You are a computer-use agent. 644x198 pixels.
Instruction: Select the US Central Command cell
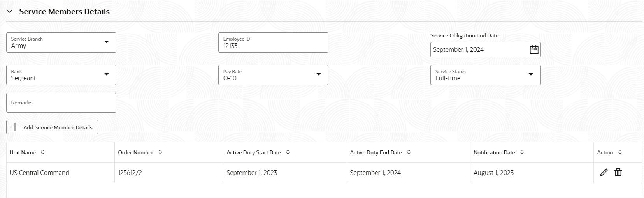[60, 173]
